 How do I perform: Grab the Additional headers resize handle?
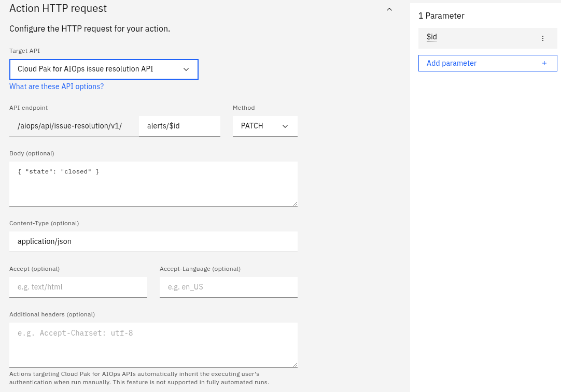pos(295,365)
